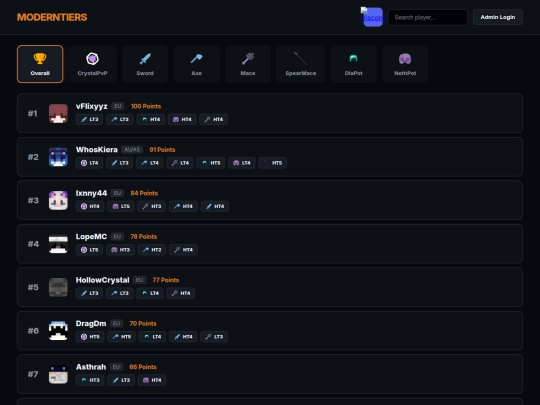Click lxnny44's sword HT4 badge
Image resolution: width=540 pixels, height=405 pixels.
click(x=215, y=206)
